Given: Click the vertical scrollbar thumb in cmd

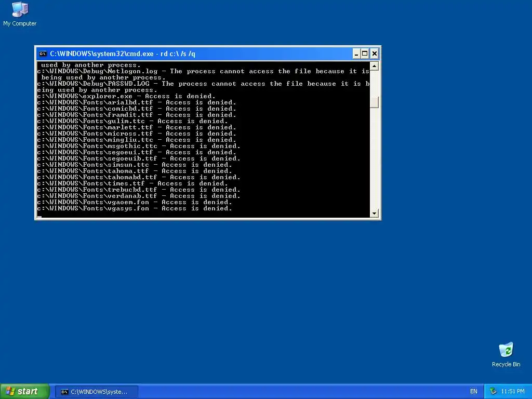Looking at the screenshot, I should (x=374, y=102).
